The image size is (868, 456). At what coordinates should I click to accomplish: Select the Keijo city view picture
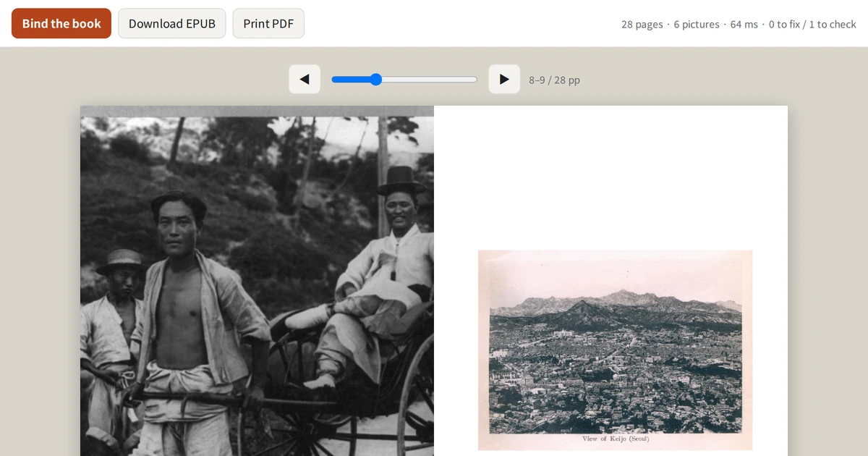coord(615,350)
